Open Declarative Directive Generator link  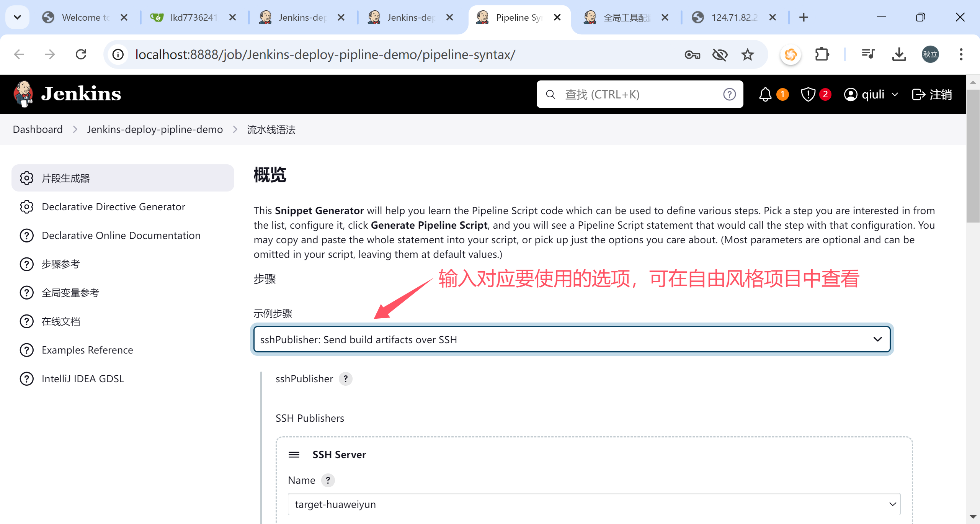113,207
